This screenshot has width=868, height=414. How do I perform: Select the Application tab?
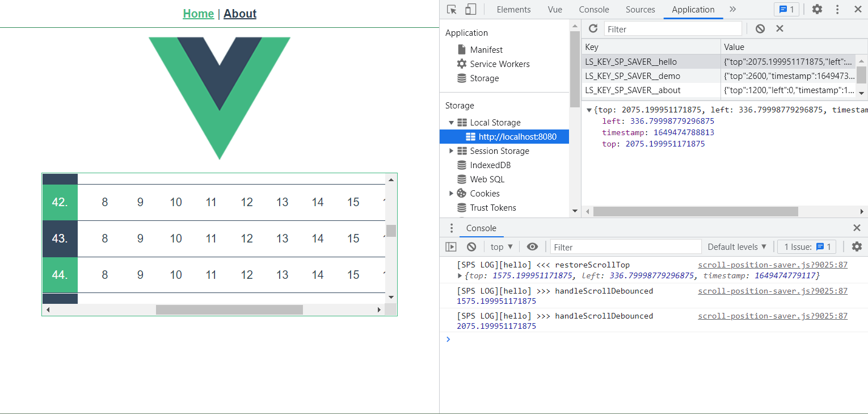coord(693,10)
